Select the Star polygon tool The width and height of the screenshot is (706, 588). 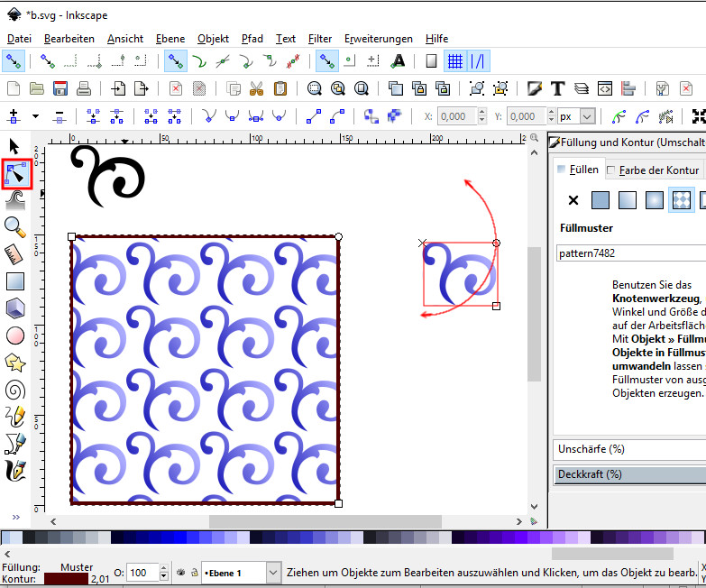14,363
